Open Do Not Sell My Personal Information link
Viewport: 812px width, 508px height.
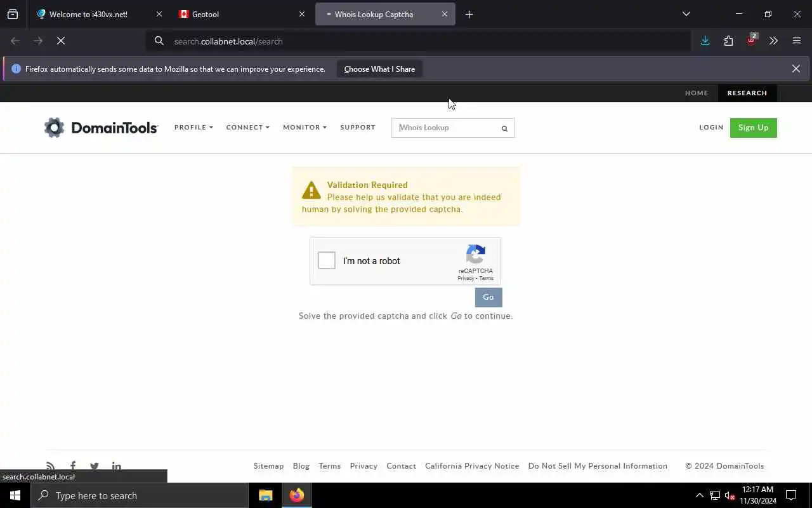(x=598, y=465)
